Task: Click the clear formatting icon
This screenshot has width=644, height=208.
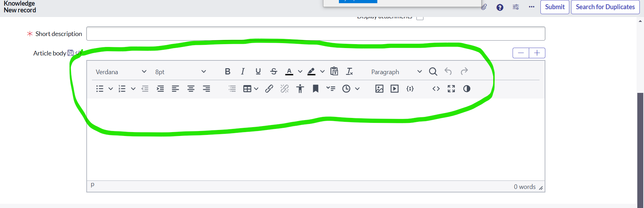Action: [349, 71]
